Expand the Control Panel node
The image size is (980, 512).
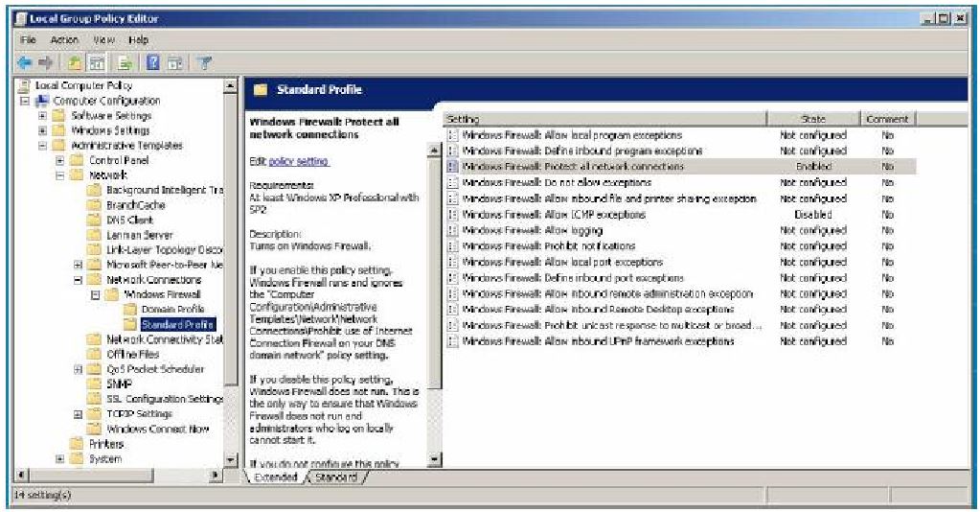[x=60, y=161]
